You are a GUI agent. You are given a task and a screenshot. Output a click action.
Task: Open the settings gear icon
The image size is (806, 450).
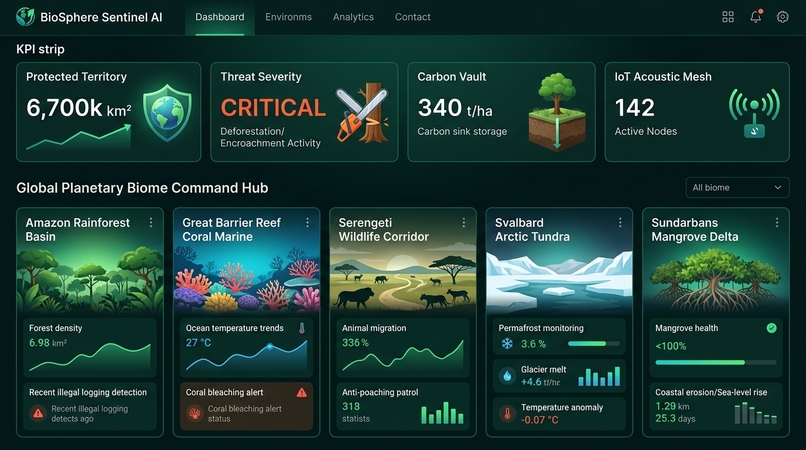point(782,17)
